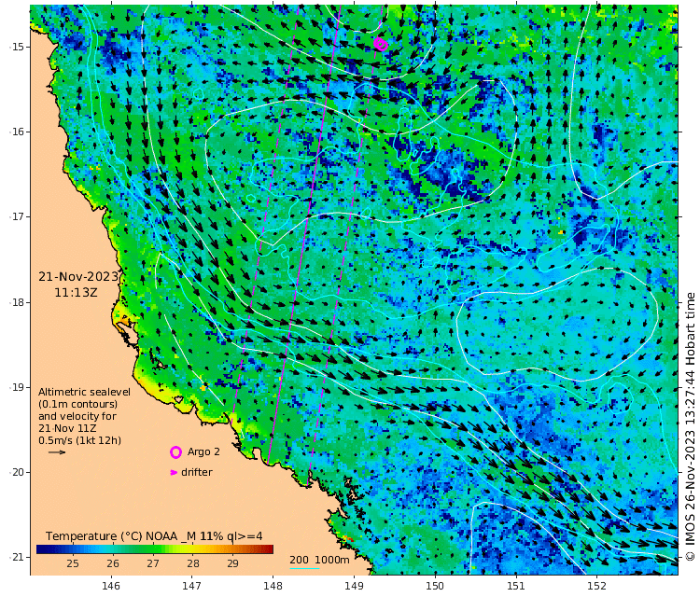
Task: Click the magenta Argo float marker on the map
Action: (381, 44)
